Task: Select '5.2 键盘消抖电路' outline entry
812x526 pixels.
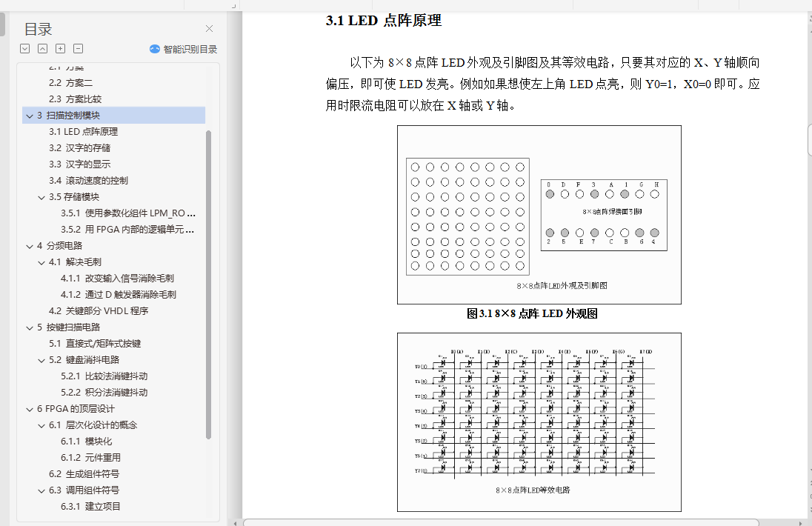Action: coord(84,360)
